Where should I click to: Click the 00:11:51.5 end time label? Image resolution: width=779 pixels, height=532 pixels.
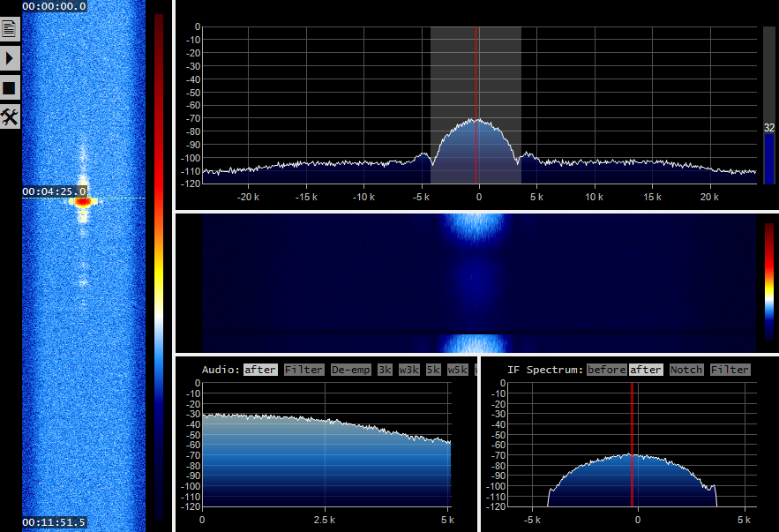click(55, 522)
